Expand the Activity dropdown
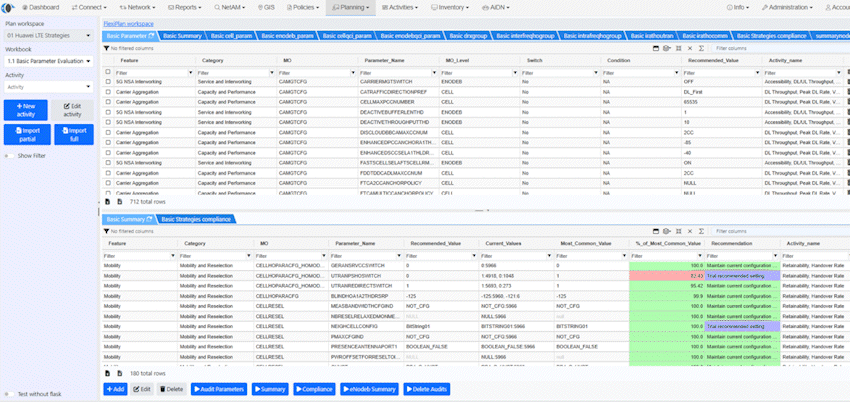 (x=48, y=87)
